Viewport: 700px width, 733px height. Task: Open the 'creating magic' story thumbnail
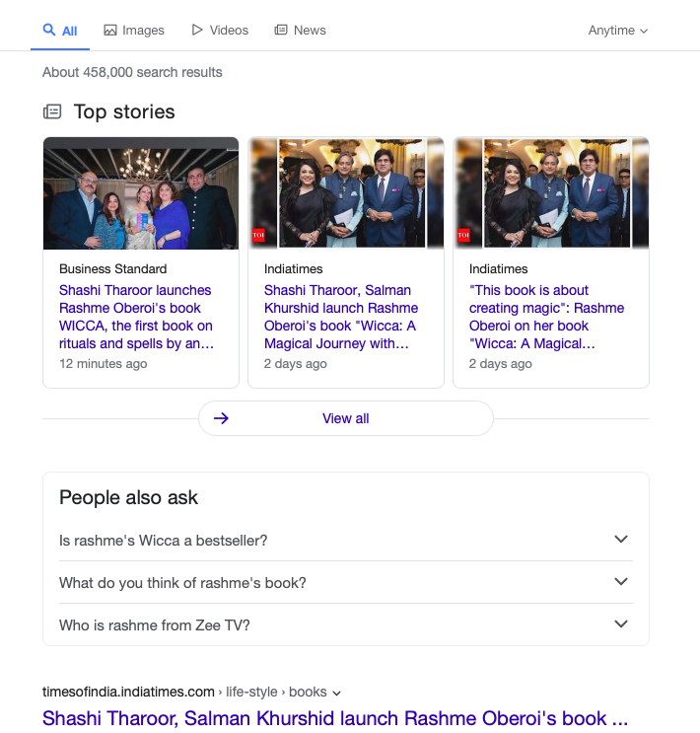tap(551, 193)
